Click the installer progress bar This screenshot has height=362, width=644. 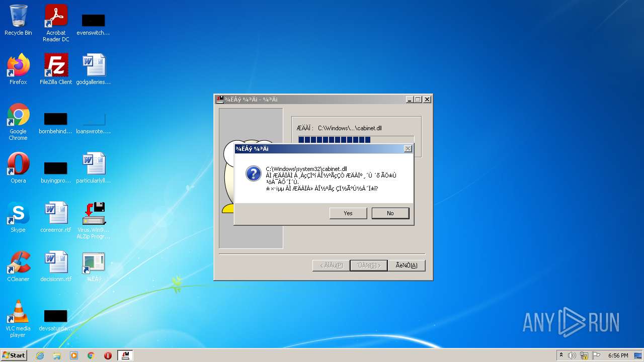pos(356,140)
